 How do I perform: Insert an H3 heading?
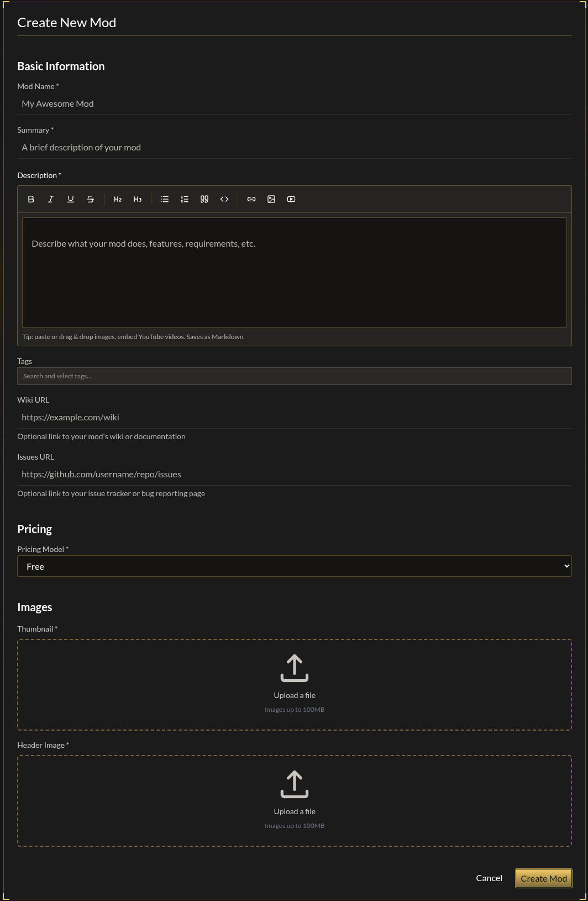pyautogui.click(x=138, y=199)
